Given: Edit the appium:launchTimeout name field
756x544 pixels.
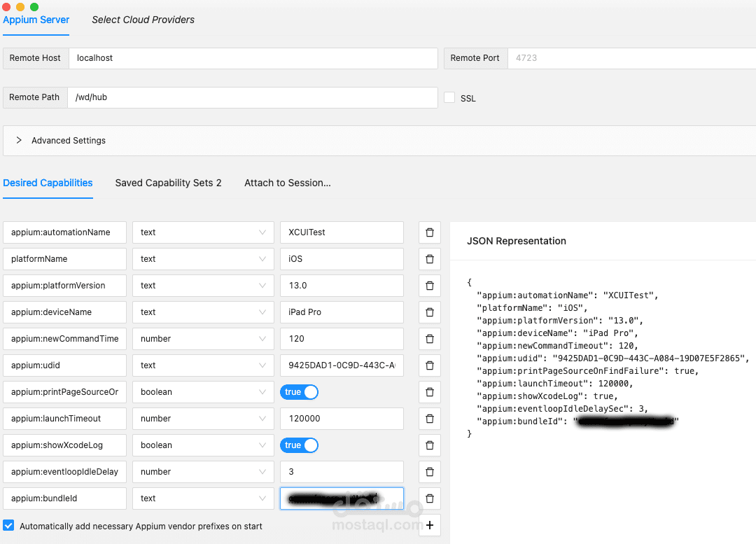Looking at the screenshot, I should pyautogui.click(x=64, y=419).
